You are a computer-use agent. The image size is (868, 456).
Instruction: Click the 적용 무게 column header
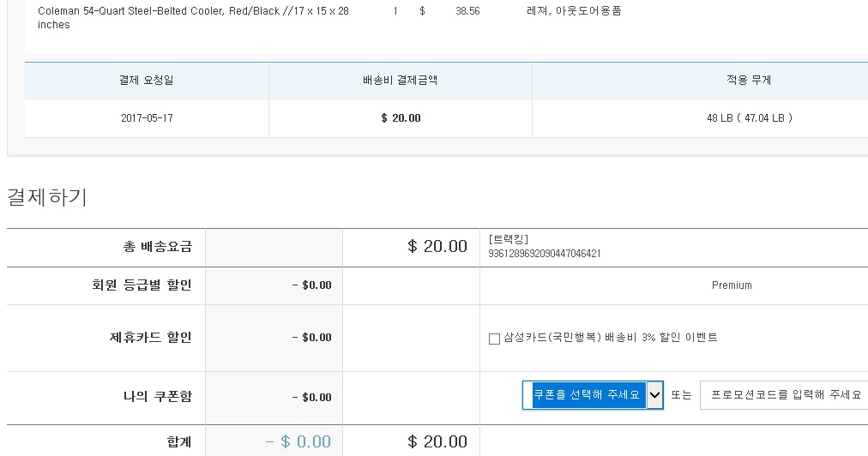coord(749,81)
